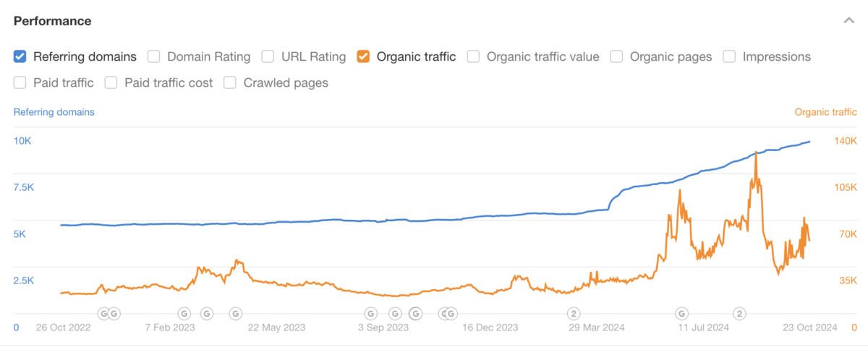Select the bold G marker right of 3 Sep 2023
This screenshot has height=347, width=868.
click(415, 313)
